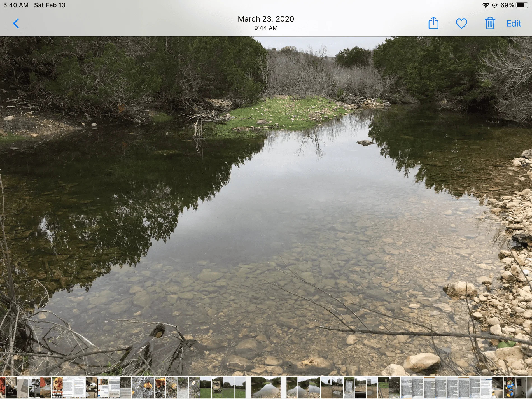Open the camouflage hunting blind thumbnail

tap(217, 388)
